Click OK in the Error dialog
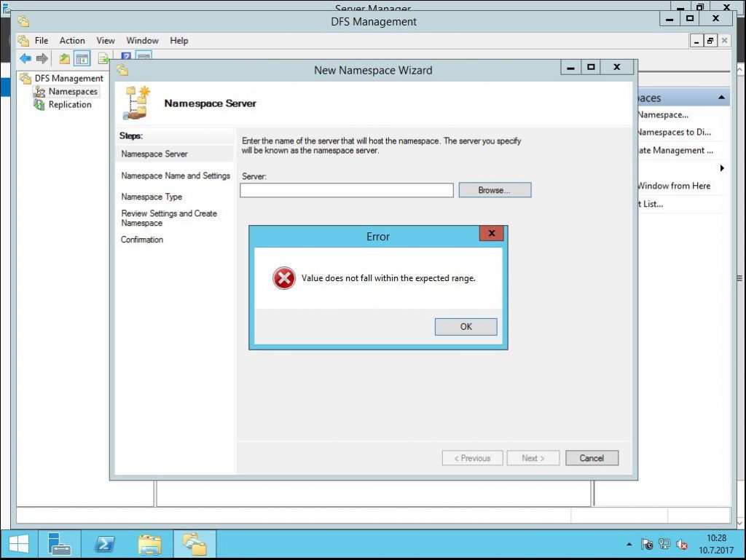This screenshot has height=560, width=746. click(466, 326)
